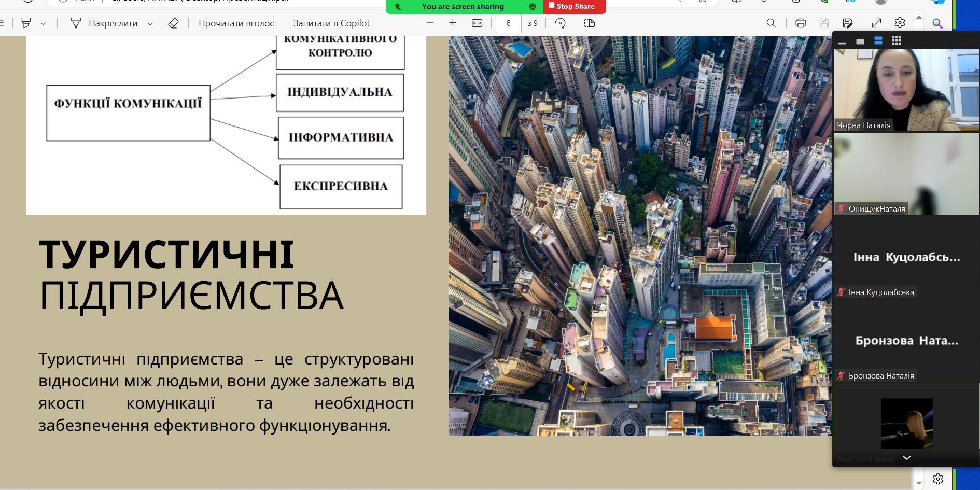The image size is (980, 490).
Task: Activate the eraser tool
Action: coord(174,23)
